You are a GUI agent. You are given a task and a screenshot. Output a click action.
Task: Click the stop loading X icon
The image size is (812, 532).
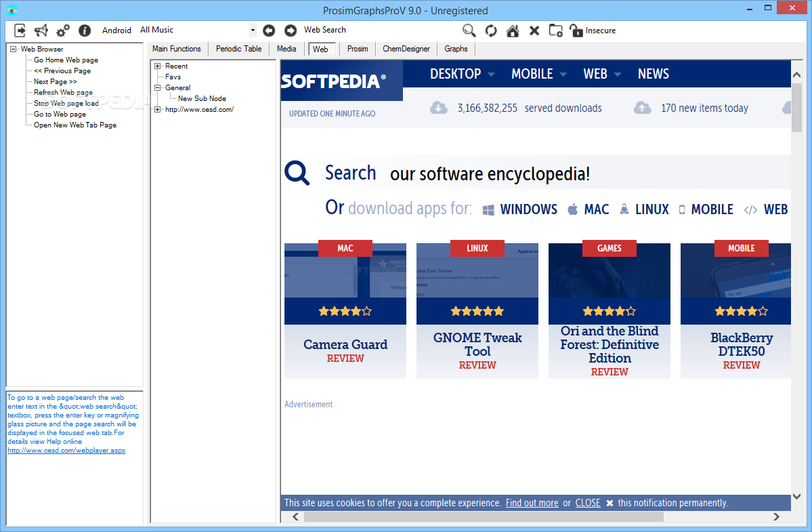point(534,30)
